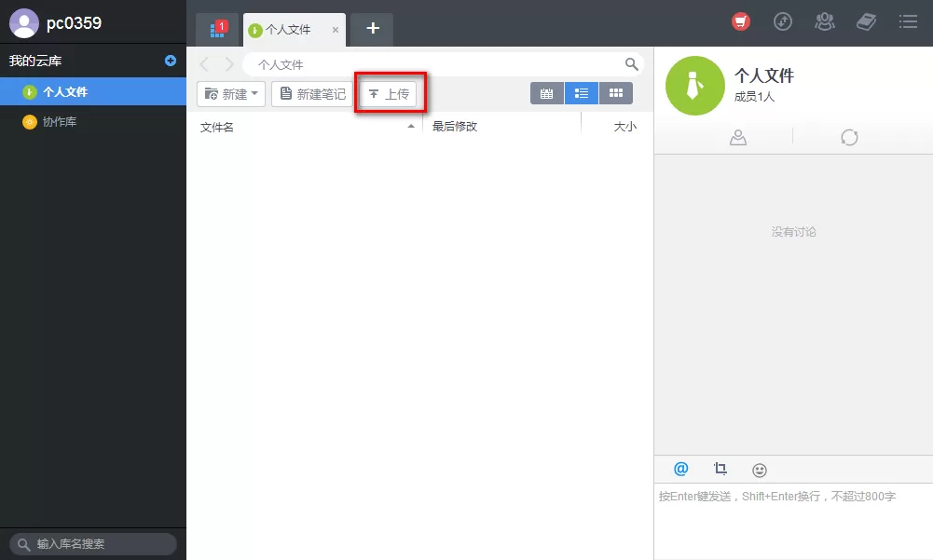Open the red shopping cart icon
This screenshot has width=933, height=560.
click(741, 22)
